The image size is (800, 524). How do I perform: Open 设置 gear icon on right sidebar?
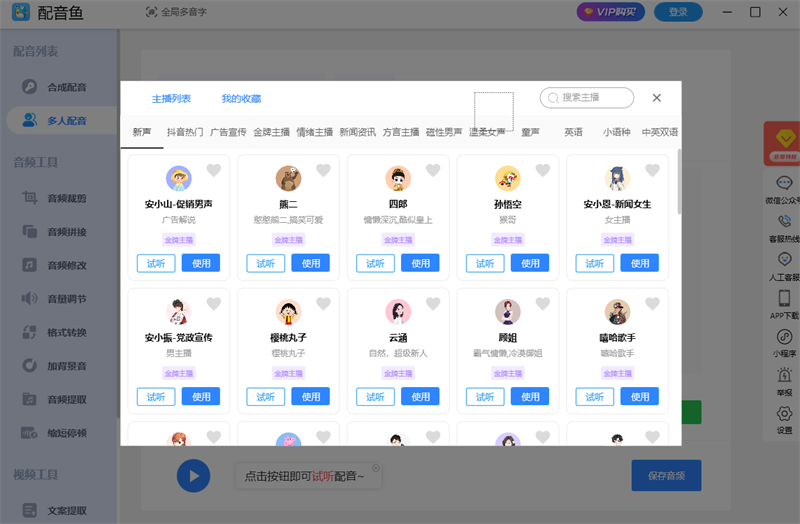pyautogui.click(x=784, y=415)
